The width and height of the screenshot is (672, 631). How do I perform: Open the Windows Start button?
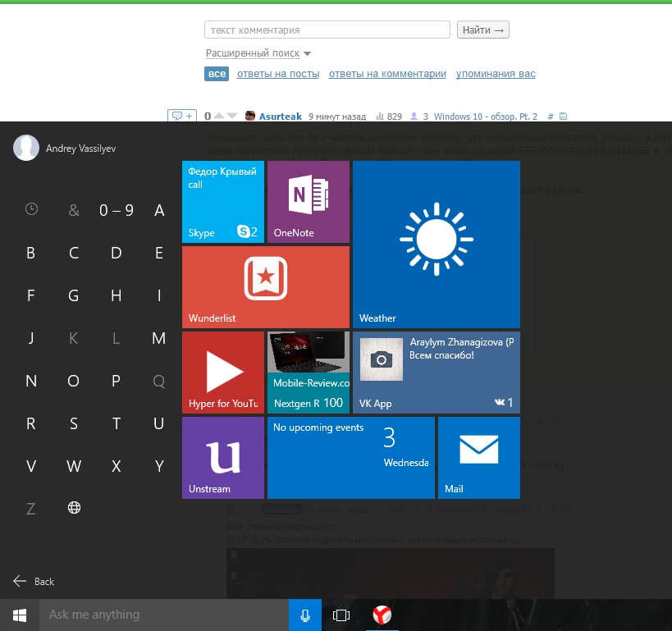click(x=19, y=615)
